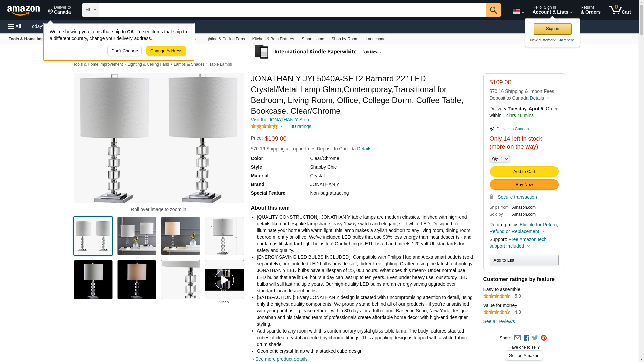Expand the country flag language selector
The width and height of the screenshot is (644, 362).
point(518,11)
